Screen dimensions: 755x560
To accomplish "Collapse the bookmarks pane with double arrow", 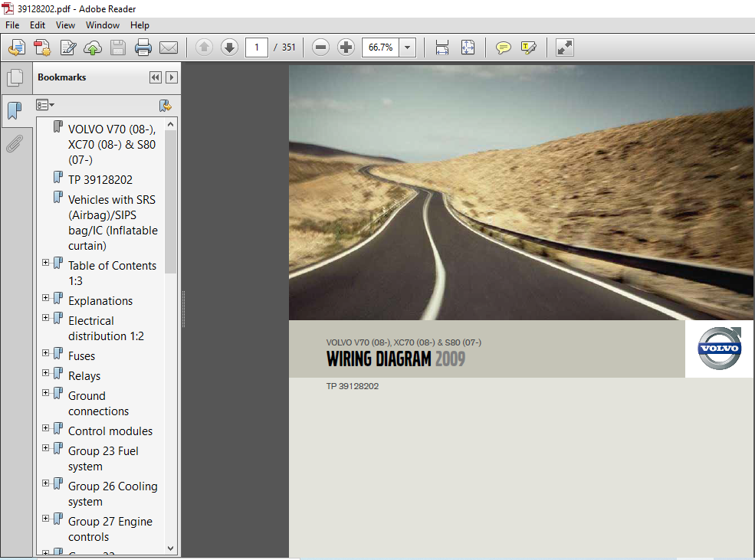I will pos(156,77).
